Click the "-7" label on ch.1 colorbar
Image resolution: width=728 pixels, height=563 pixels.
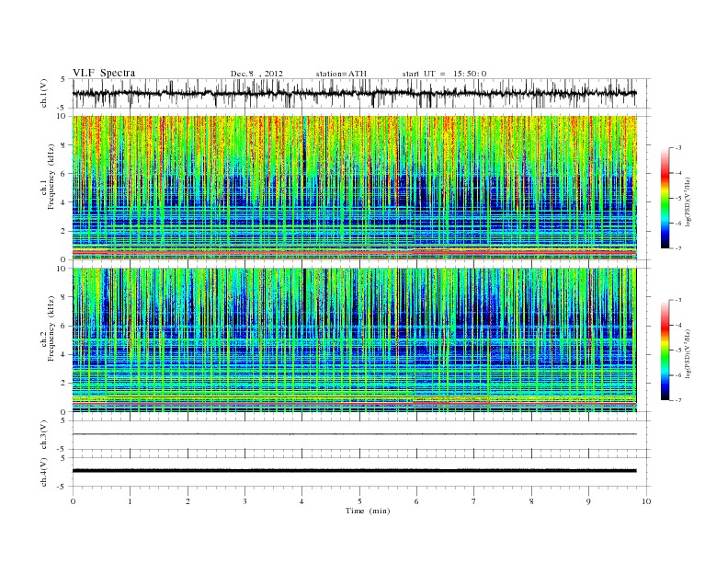point(678,248)
